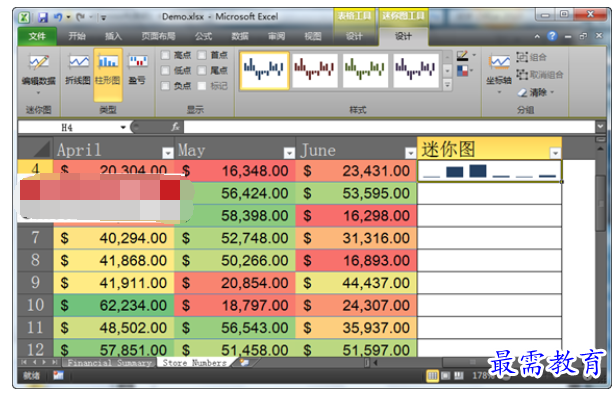Image resolution: width=612 pixels, height=394 pixels.
Task: Open the April column filter dropdown
Action: (168, 153)
